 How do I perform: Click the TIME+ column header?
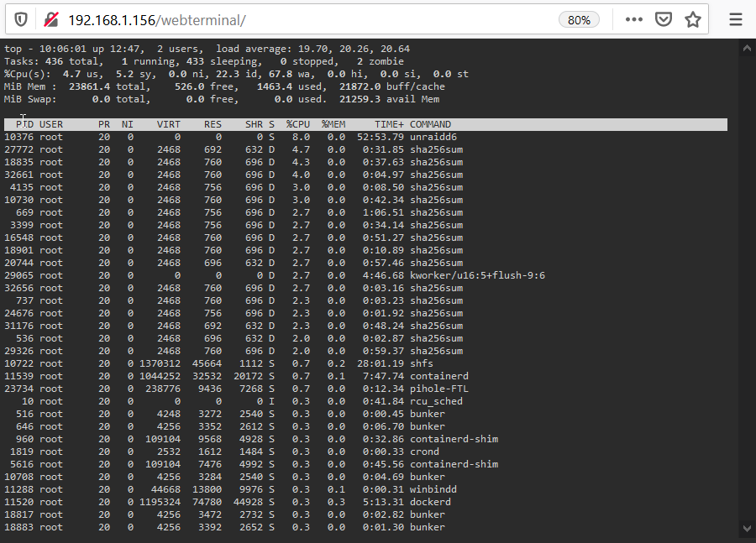[389, 124]
